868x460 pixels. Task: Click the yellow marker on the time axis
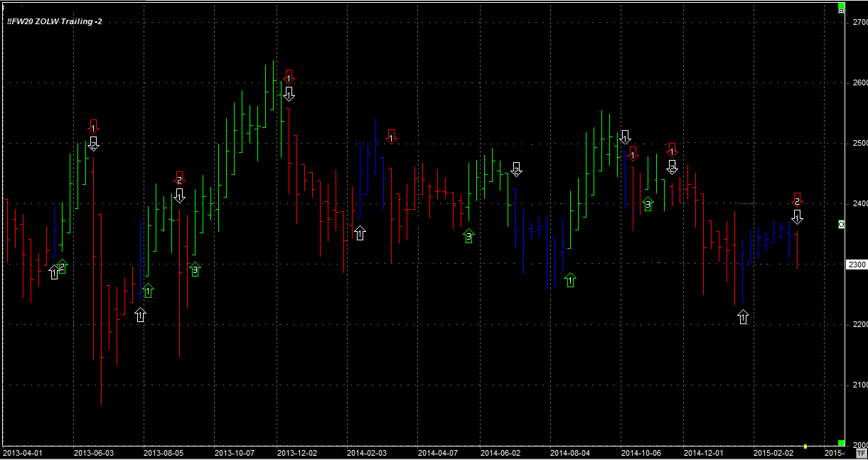(805, 446)
